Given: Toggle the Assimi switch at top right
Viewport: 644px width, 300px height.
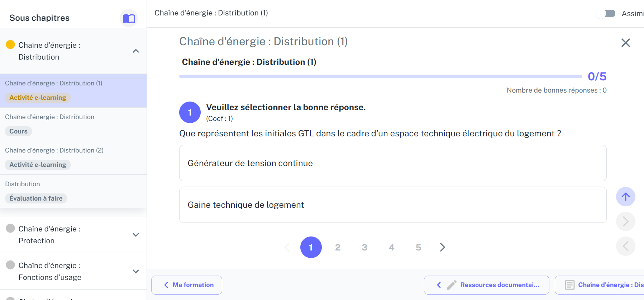Looking at the screenshot, I should coord(606,14).
